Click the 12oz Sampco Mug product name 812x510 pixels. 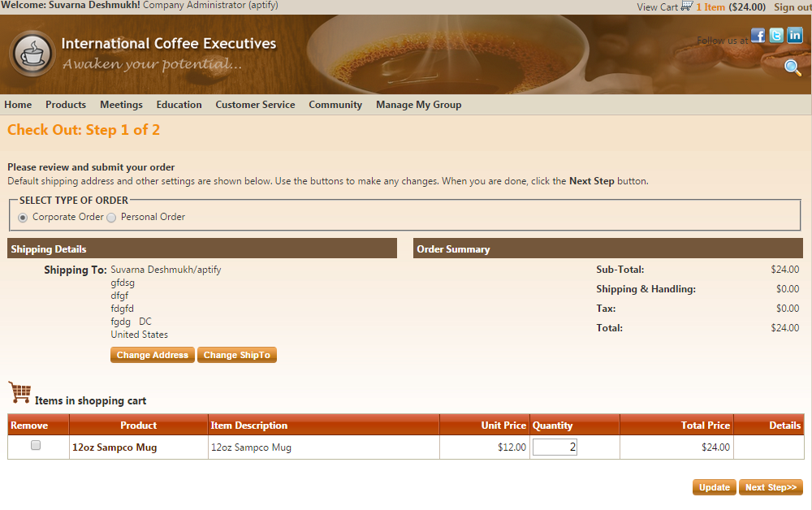click(114, 447)
